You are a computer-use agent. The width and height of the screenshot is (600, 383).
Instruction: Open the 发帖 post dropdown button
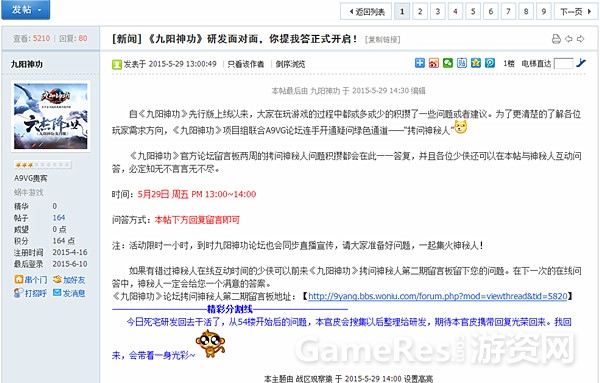coord(26,10)
